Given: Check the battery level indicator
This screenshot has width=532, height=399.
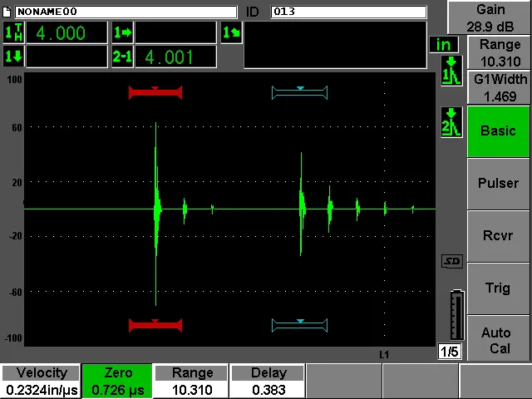Looking at the screenshot, I should pos(455,314).
